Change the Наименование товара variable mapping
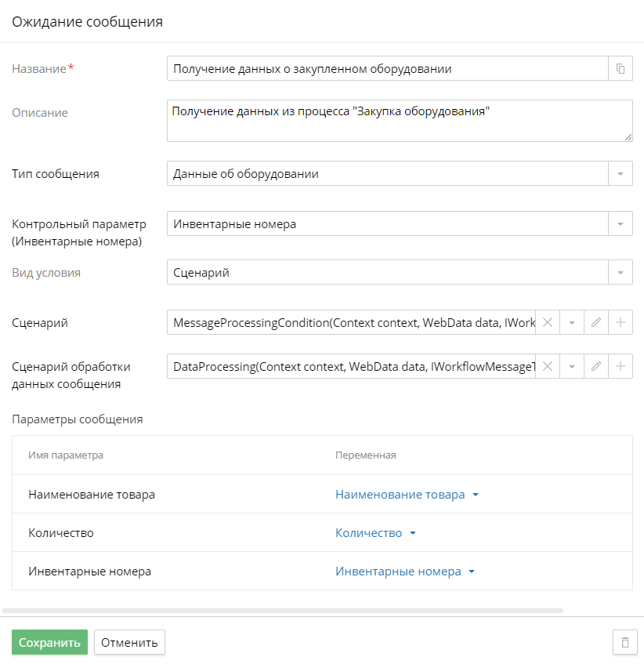 (407, 495)
